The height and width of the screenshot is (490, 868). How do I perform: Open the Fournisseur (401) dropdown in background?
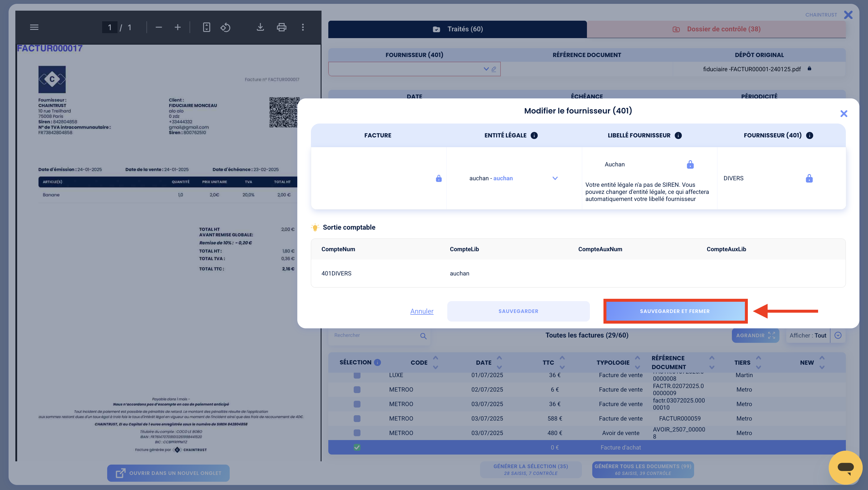486,69
